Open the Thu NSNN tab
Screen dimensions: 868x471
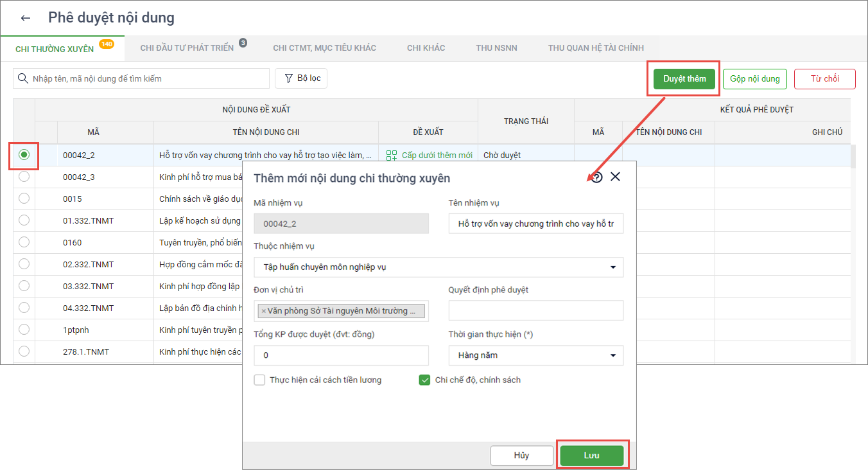496,48
